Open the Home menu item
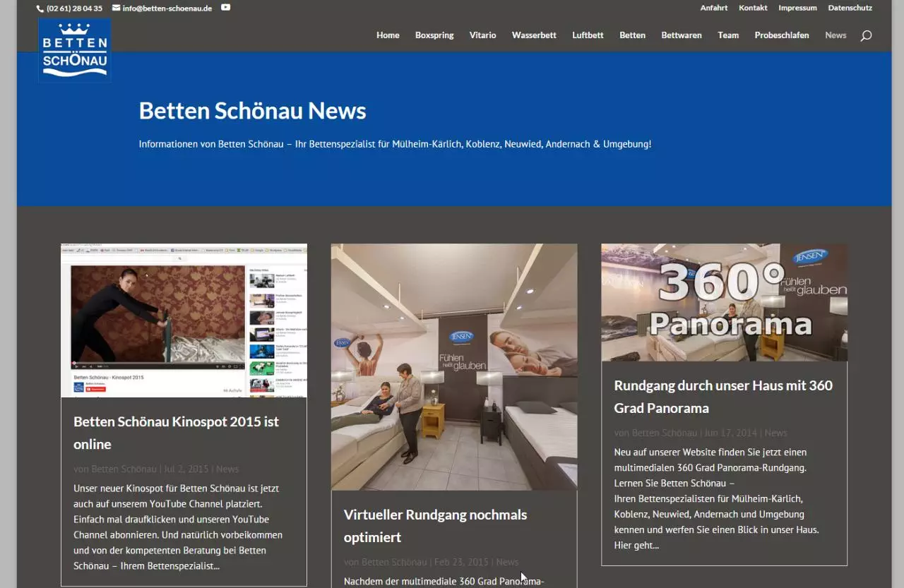This screenshot has width=904, height=588. click(388, 35)
